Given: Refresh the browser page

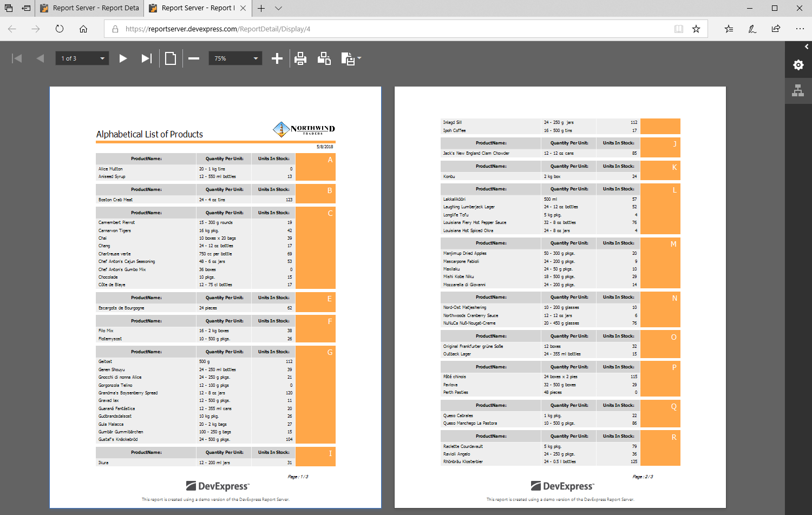Looking at the screenshot, I should (x=60, y=29).
